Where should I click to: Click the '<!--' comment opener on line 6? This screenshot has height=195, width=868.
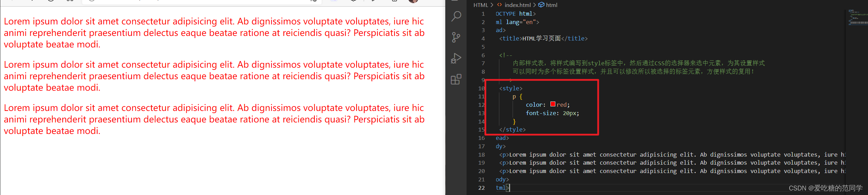[x=506, y=55]
